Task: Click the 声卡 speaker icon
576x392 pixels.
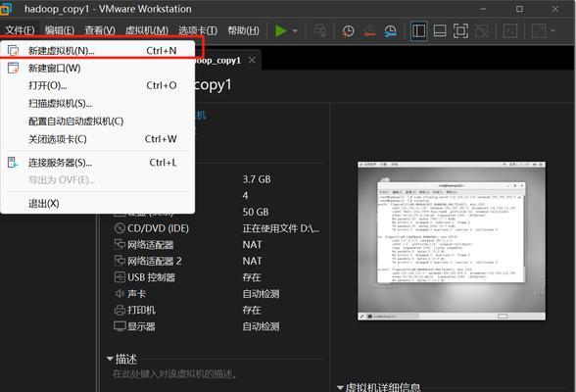Action: pyautogui.click(x=120, y=294)
